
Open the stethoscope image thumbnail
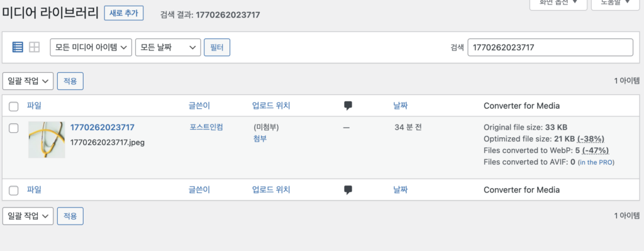[47, 140]
